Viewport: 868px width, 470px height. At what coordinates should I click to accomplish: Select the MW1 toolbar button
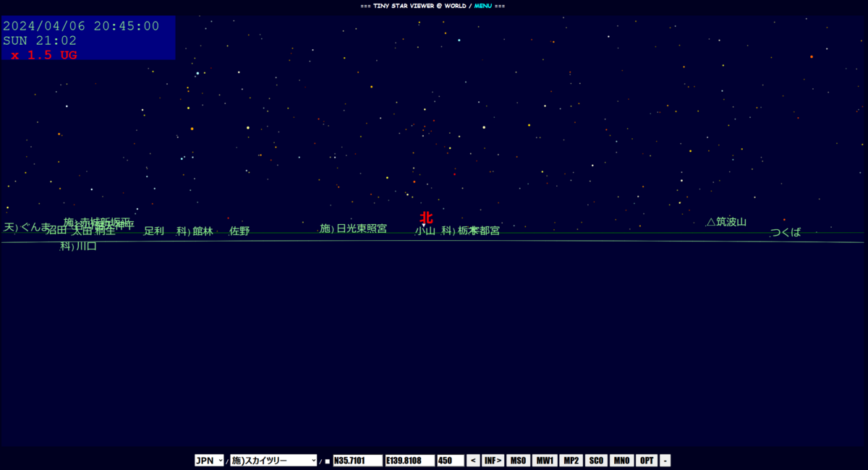pyautogui.click(x=544, y=460)
